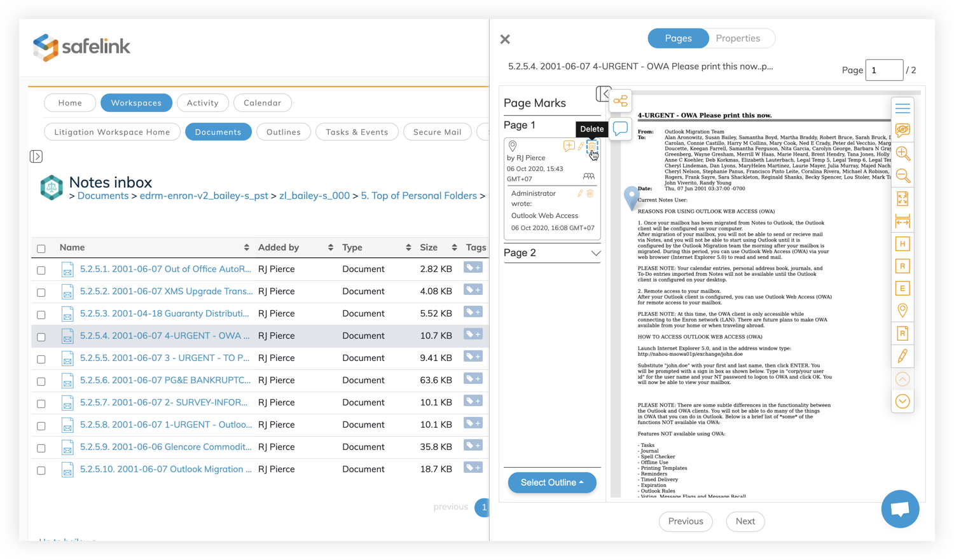Open the chat support bubble
The image size is (954, 560).
900,509
